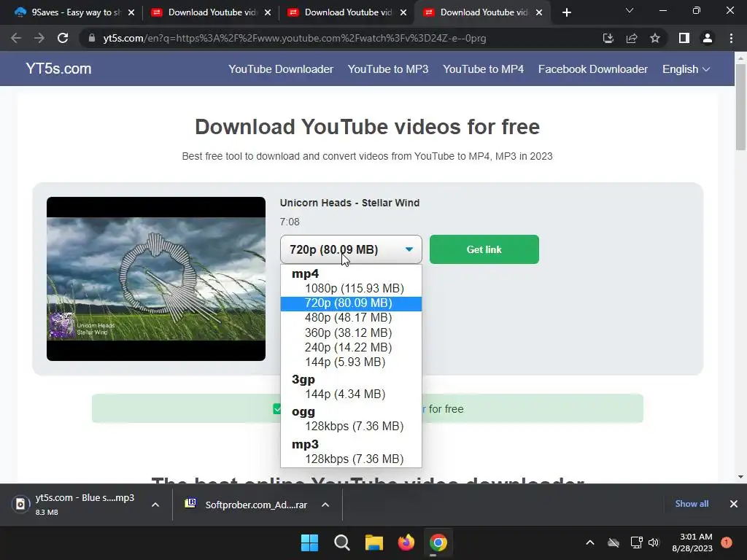This screenshot has height=560, width=747.
Task: Click the page vertical scrollbar thumb
Action: (x=740, y=108)
